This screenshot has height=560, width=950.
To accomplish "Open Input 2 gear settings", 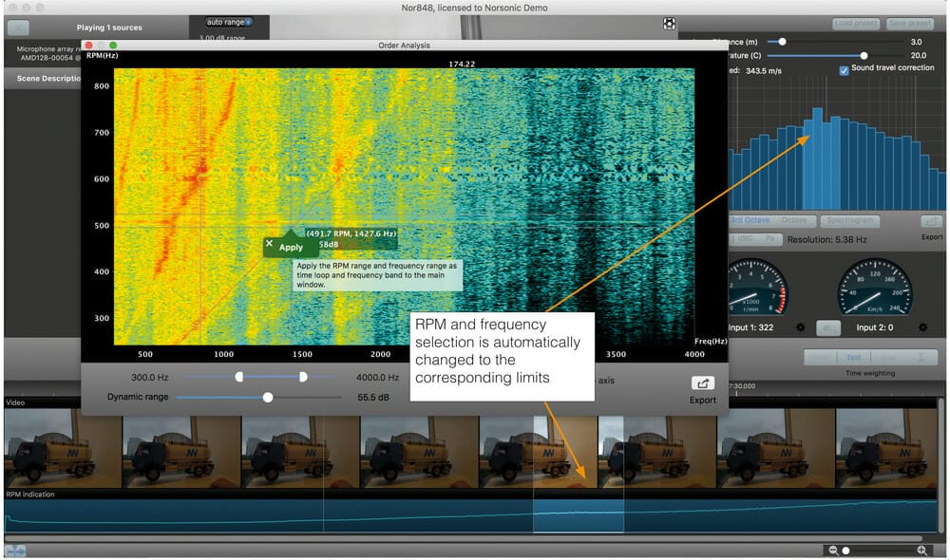I will (x=921, y=327).
